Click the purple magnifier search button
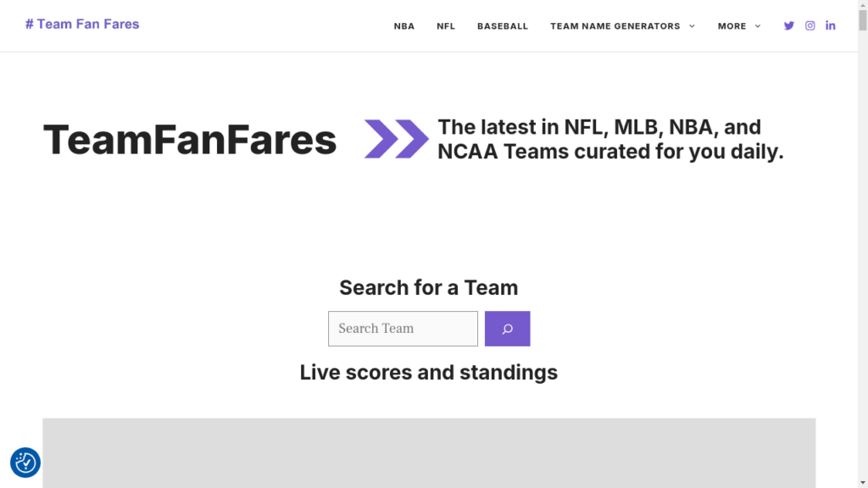Screen dimensions: 868x488 pyautogui.click(x=507, y=329)
